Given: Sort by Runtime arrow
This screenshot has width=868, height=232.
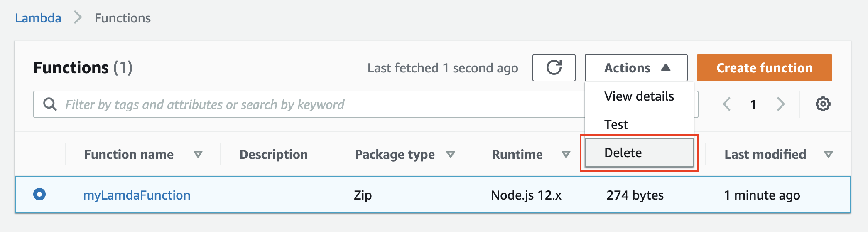Looking at the screenshot, I should point(566,154).
